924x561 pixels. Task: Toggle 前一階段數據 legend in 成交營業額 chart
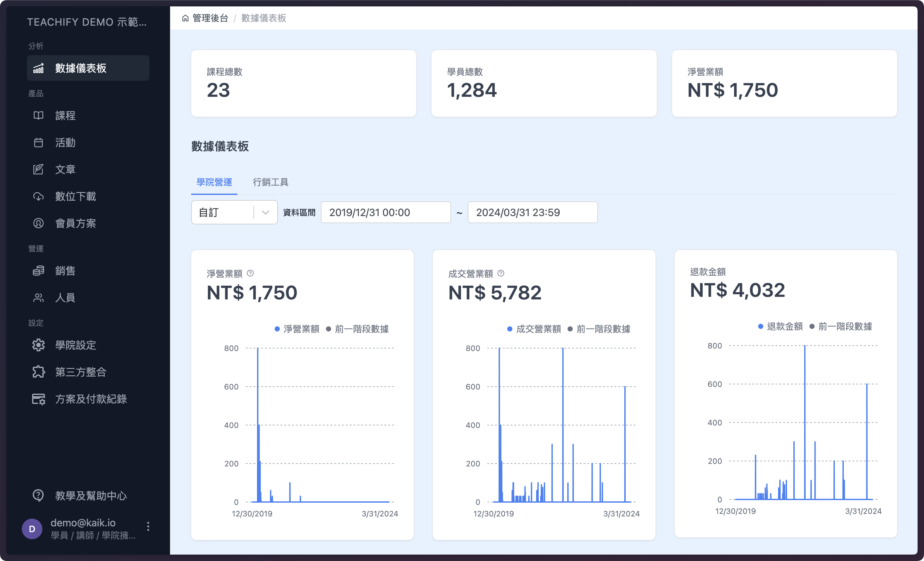pyautogui.click(x=599, y=329)
